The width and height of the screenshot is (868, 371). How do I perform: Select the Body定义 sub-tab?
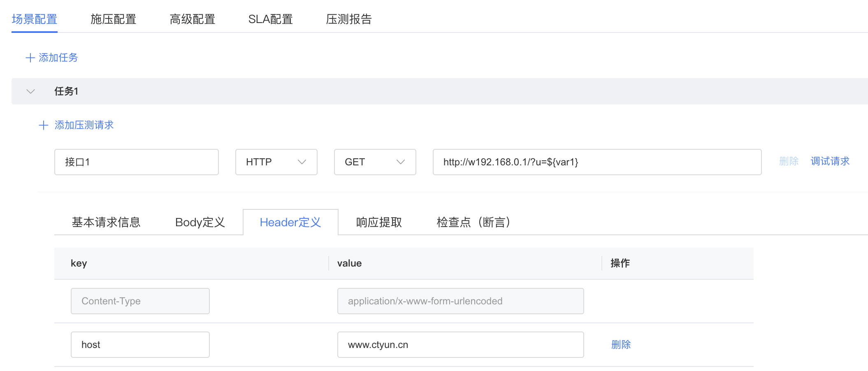(x=200, y=223)
